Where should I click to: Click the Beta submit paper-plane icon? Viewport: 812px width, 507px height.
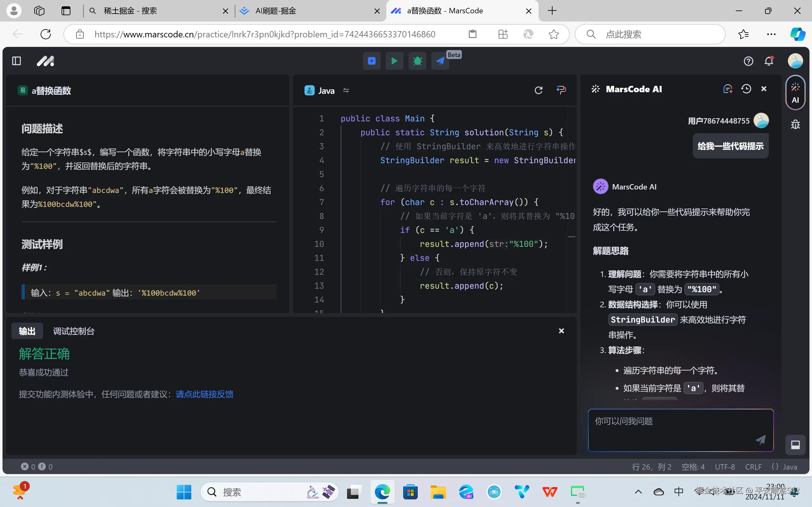tap(440, 61)
